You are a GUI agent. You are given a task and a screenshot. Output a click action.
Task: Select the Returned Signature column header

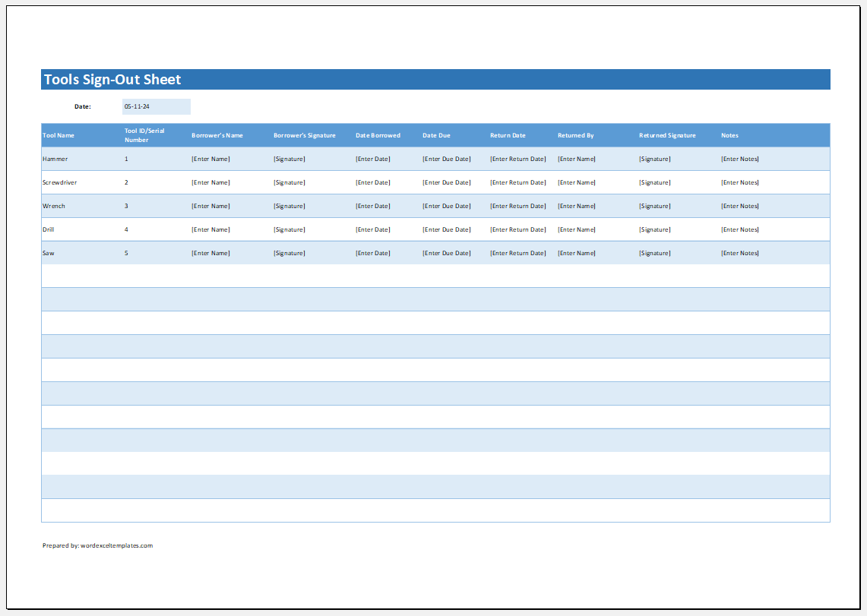667,135
